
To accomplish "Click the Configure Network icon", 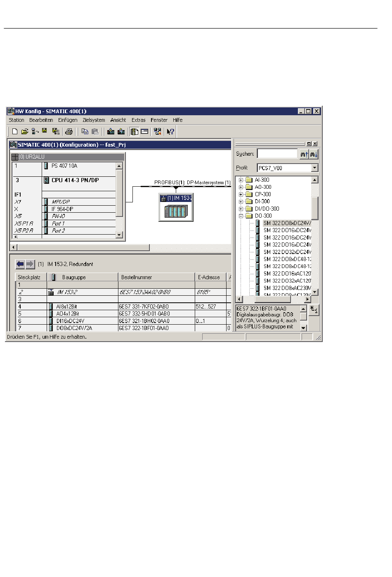I will (157, 132).
